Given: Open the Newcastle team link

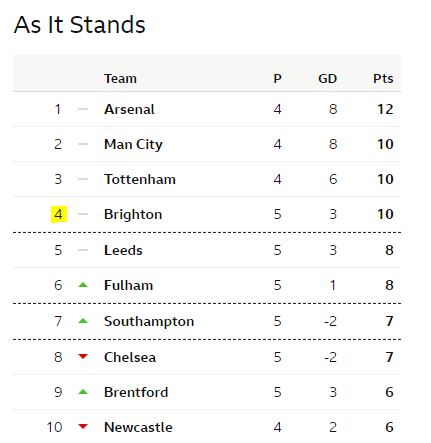Looking at the screenshot, I should click(138, 427).
